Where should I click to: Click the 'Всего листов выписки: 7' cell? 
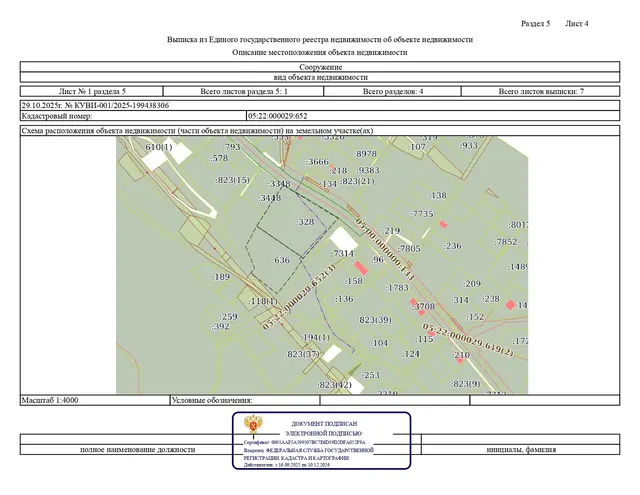(541, 91)
